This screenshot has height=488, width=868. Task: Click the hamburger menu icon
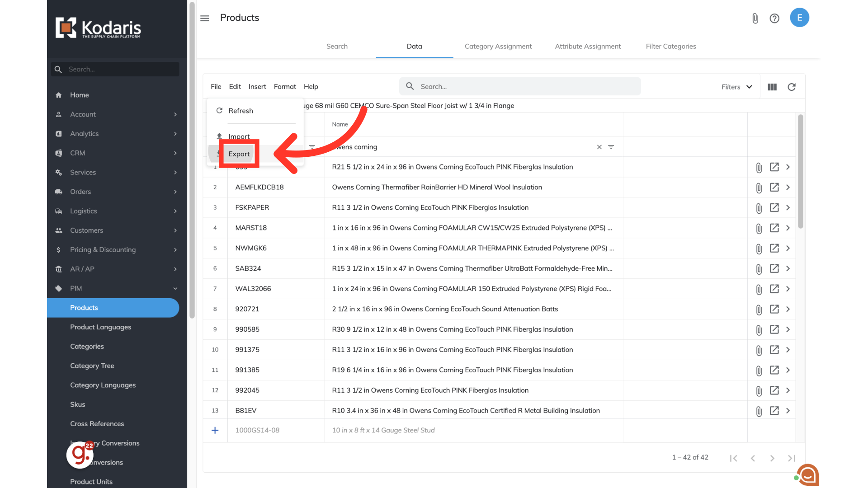pyautogui.click(x=205, y=18)
